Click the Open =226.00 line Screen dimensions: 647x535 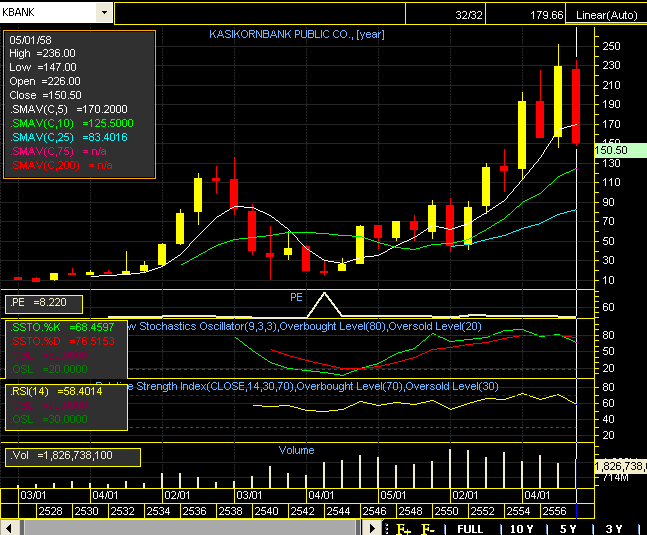click(45, 81)
